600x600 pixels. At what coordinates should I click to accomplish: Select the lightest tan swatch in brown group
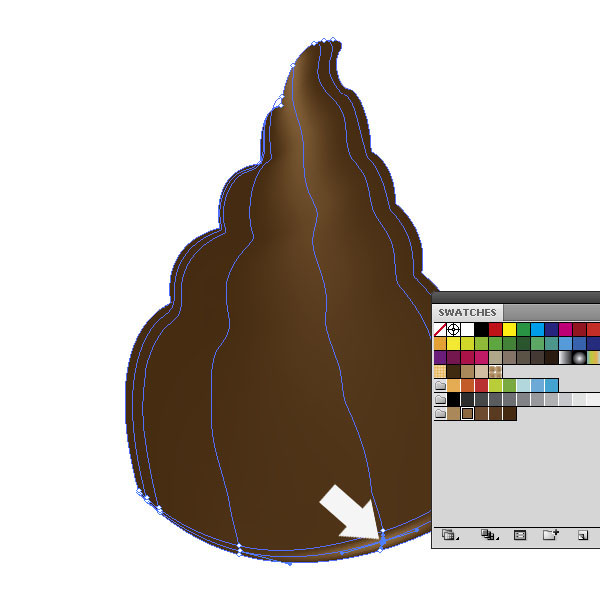[x=453, y=413]
